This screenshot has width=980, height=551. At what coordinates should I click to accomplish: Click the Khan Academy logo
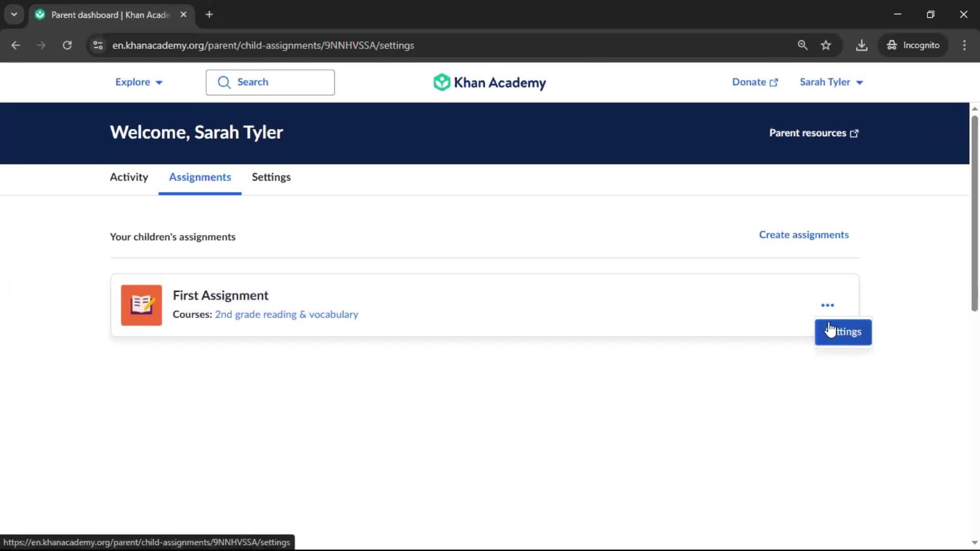[489, 82]
